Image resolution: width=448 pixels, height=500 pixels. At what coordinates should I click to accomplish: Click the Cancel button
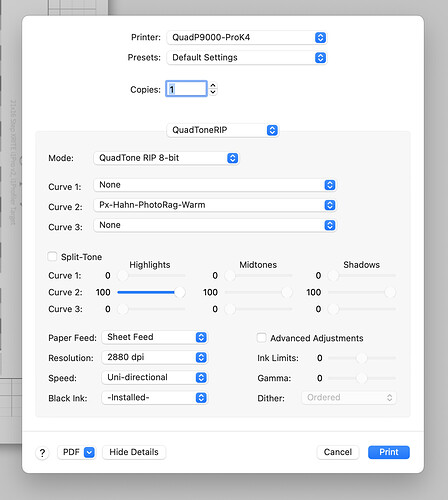[338, 452]
